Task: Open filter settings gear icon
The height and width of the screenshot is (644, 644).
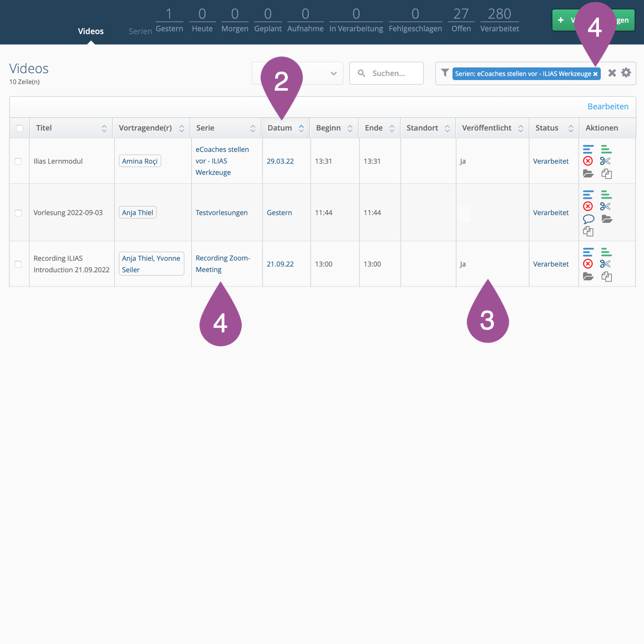Action: coord(626,73)
